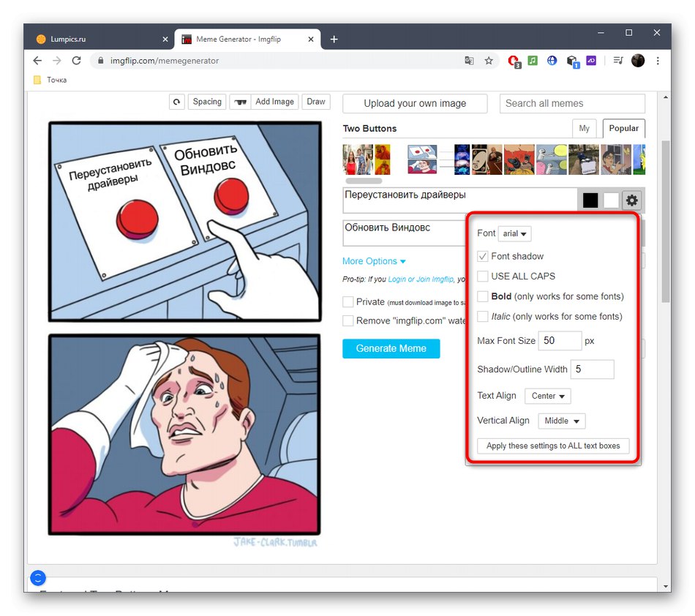Viewport: 695px width, 616px height.
Task: Open a new browser tab
Action: (x=334, y=40)
